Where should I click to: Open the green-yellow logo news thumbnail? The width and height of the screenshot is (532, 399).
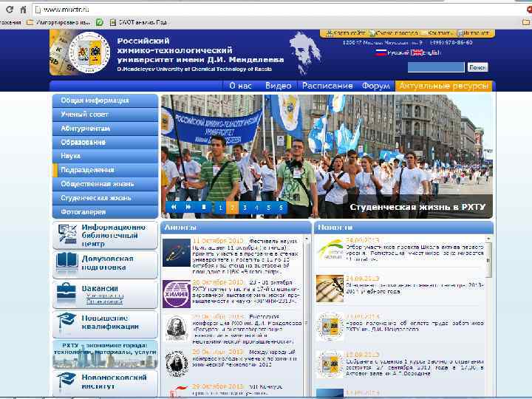[330, 250]
